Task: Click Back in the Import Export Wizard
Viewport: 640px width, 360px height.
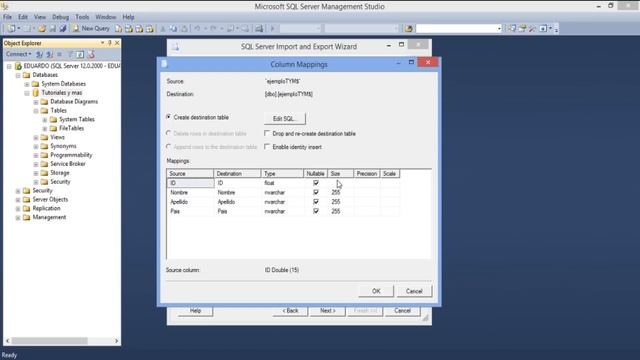Action: point(290,311)
